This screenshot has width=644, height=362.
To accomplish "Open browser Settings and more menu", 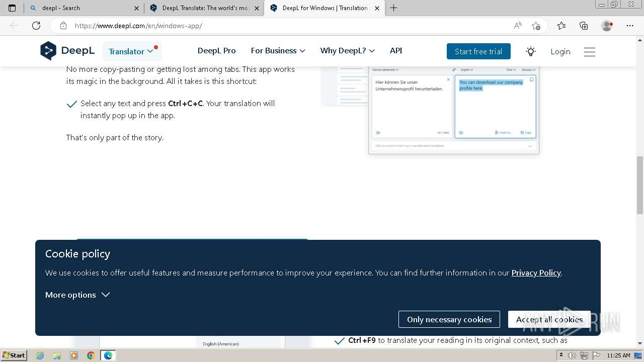I will point(630,26).
